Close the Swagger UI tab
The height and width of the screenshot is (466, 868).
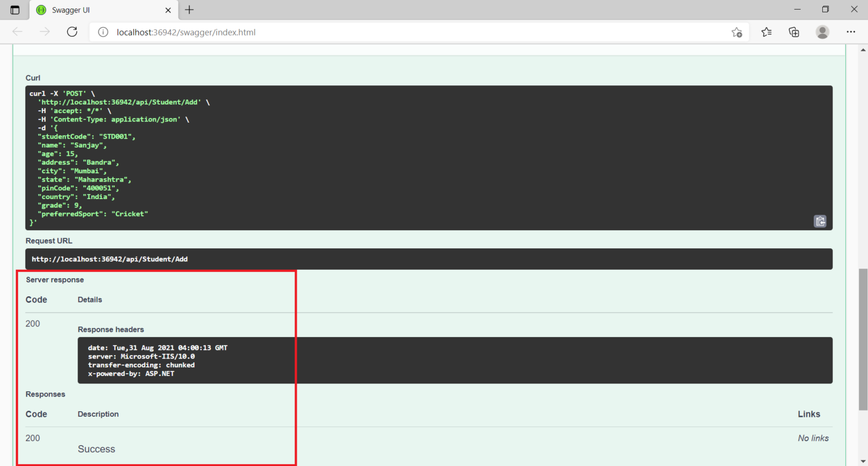pos(168,10)
